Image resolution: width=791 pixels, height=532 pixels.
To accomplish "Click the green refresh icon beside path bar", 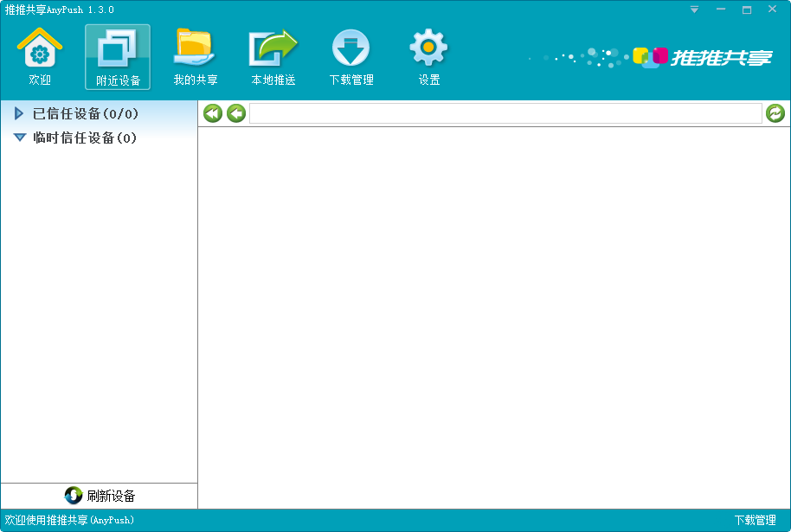I will [775, 113].
